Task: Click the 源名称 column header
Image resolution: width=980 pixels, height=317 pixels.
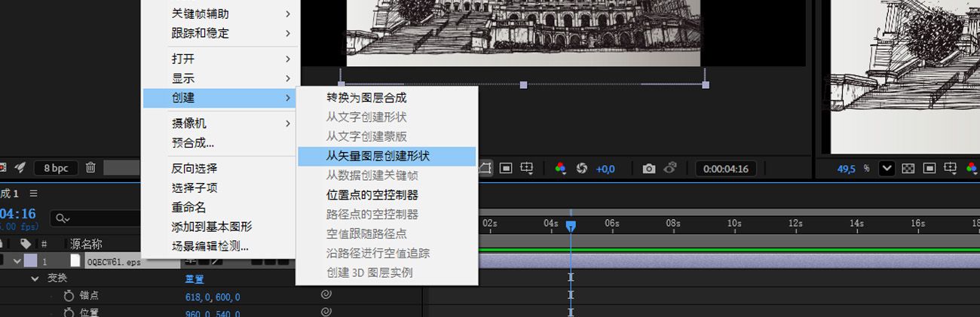Action: click(86, 244)
